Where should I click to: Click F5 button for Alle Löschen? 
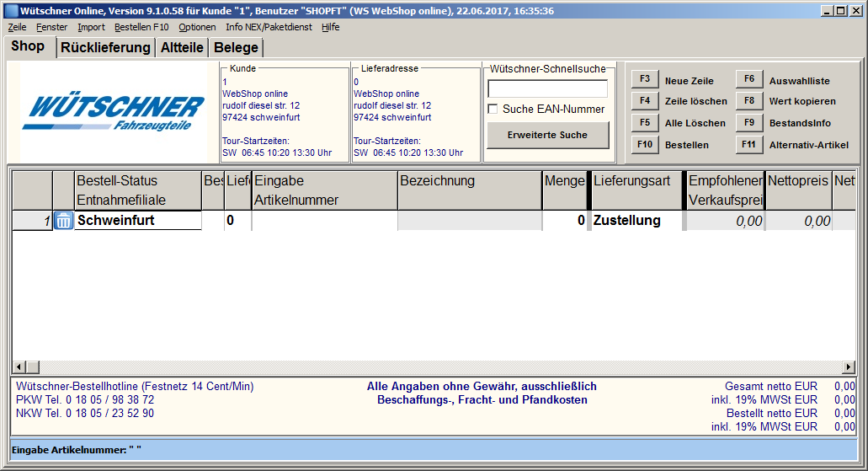[645, 122]
